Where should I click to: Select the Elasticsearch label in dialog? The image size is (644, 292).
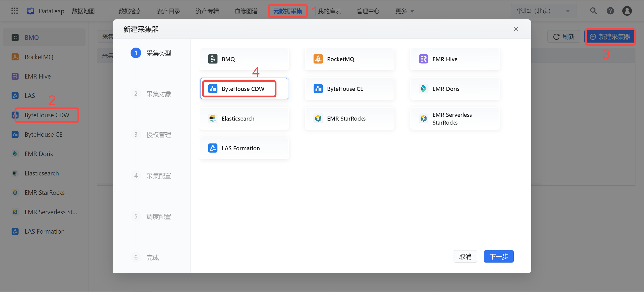(x=238, y=119)
